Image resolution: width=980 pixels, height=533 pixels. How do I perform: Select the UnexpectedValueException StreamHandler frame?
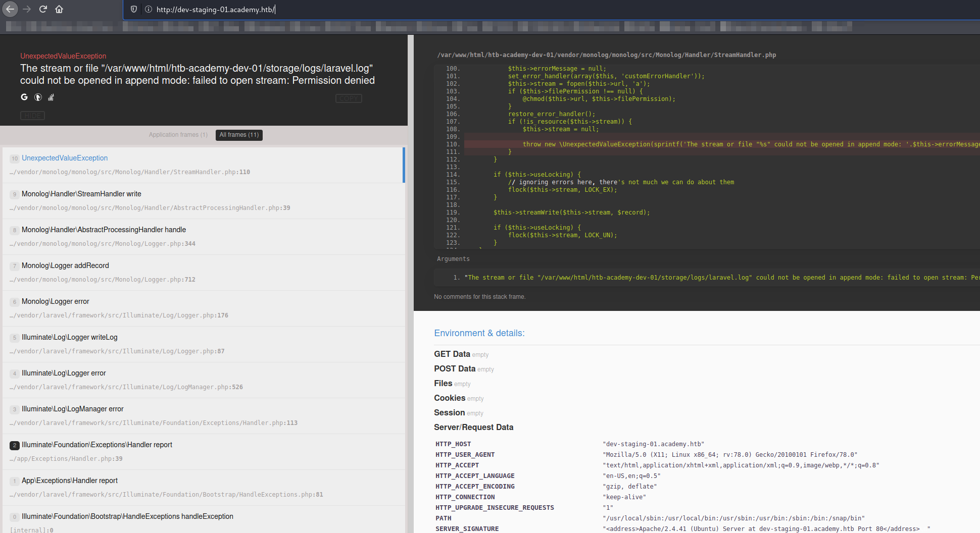click(202, 165)
